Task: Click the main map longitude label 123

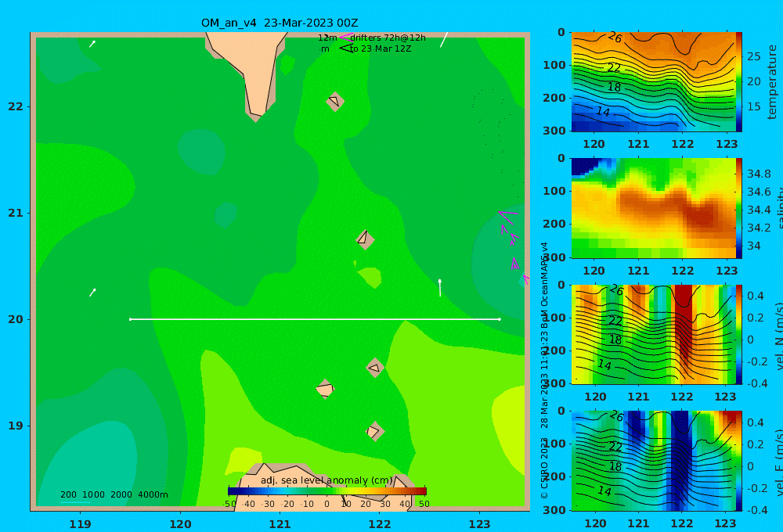Action: pyautogui.click(x=480, y=524)
